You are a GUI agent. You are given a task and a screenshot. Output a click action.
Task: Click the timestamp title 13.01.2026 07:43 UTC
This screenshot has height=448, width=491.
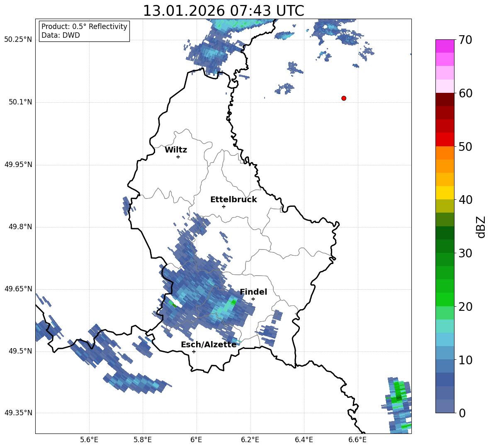tap(224, 11)
